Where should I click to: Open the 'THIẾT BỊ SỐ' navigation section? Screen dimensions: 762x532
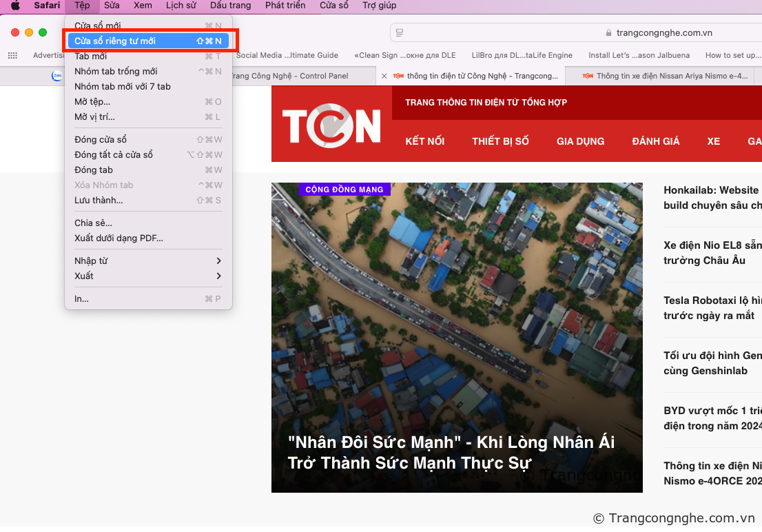500,141
